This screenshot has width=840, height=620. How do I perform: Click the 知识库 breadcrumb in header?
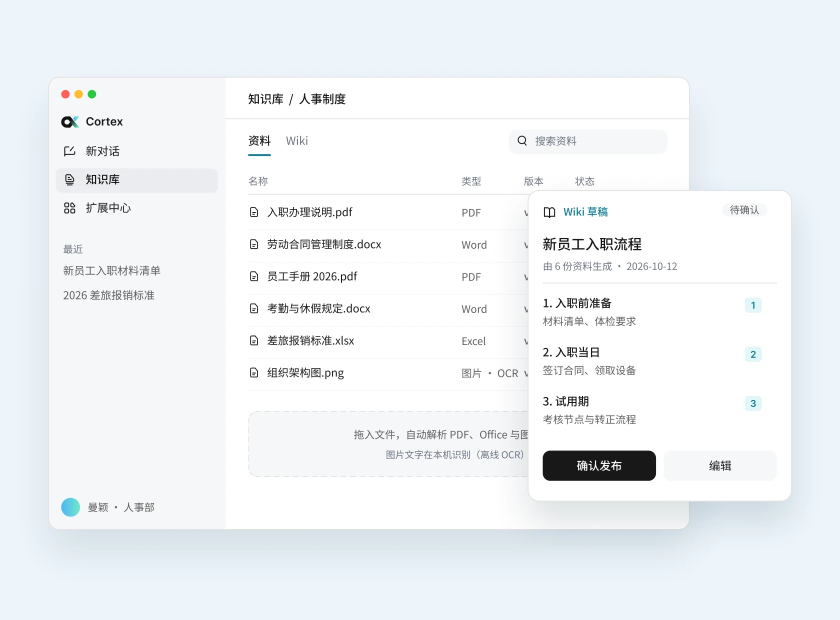(265, 99)
